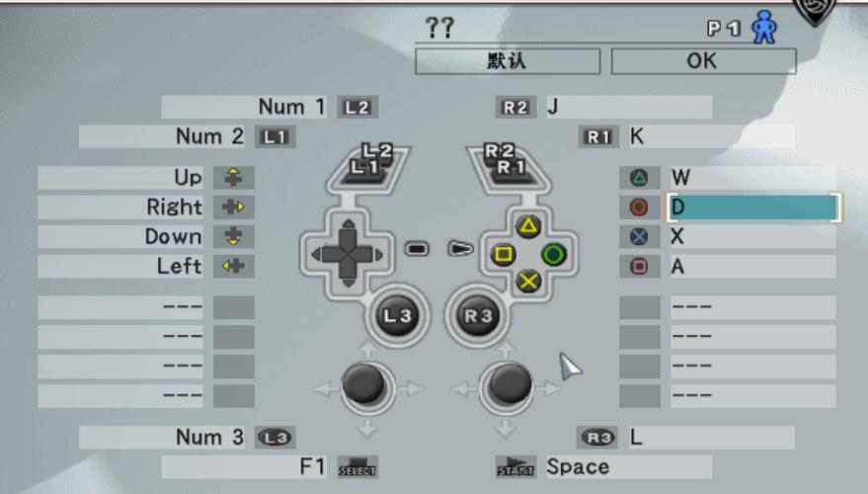Click the D-pad on the controller diagram

pos(348,254)
